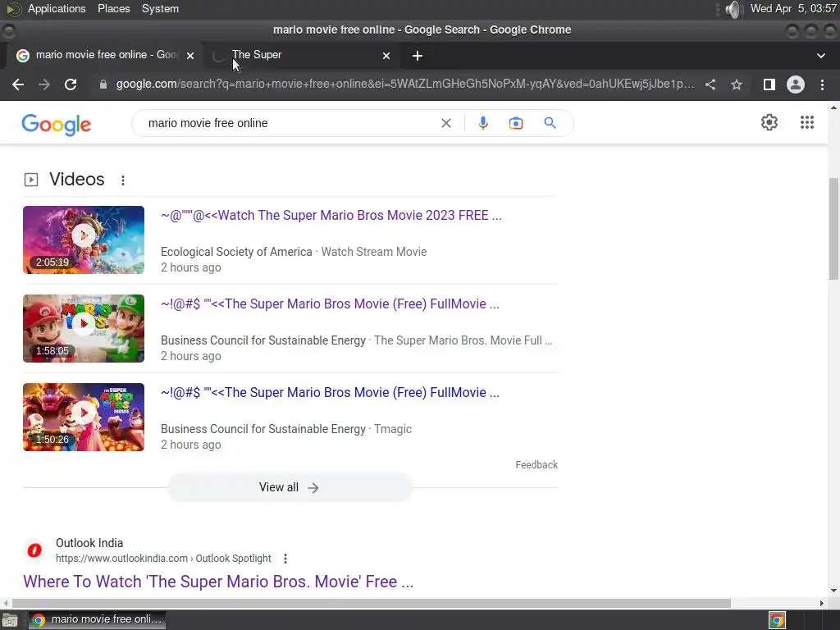
Task: Click the scroll right arrow
Action: pos(822,603)
